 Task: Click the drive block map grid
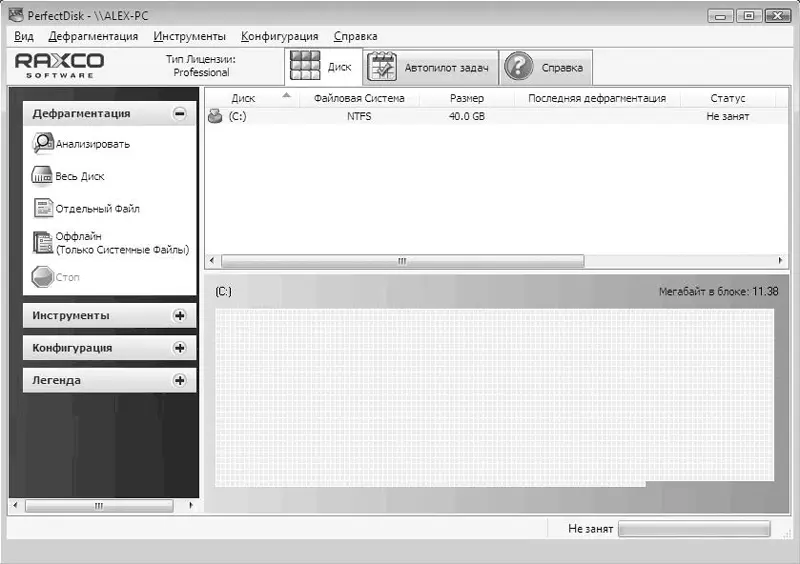tap(494, 398)
